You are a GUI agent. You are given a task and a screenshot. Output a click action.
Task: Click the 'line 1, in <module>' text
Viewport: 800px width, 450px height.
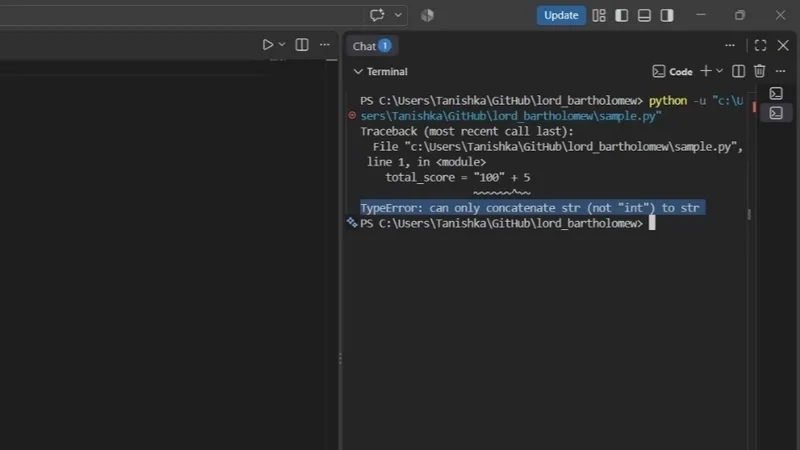427,162
